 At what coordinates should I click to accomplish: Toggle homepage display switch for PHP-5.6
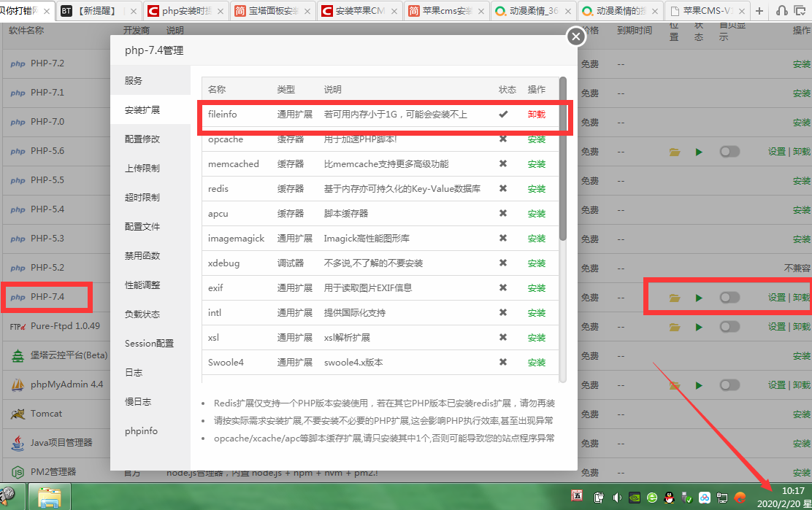coord(729,152)
